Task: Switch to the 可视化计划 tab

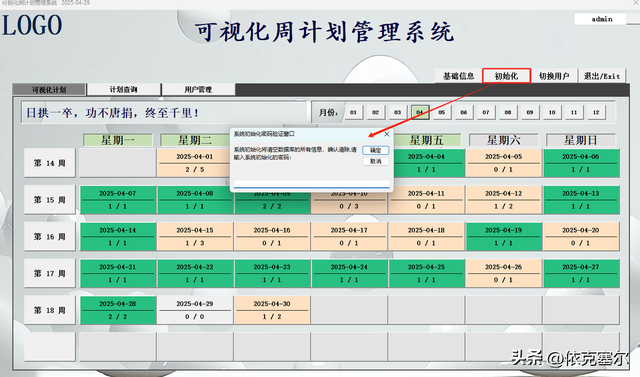Action: (49, 89)
